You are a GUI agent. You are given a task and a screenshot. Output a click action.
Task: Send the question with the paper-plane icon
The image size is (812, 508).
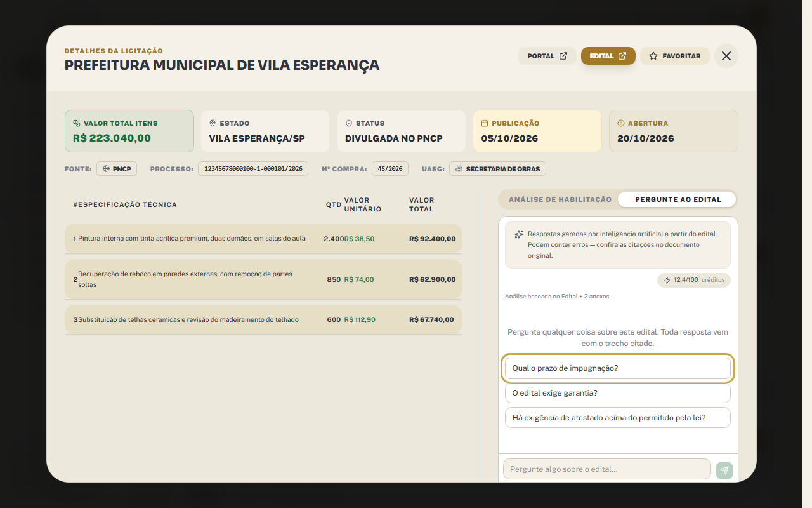[x=724, y=471]
